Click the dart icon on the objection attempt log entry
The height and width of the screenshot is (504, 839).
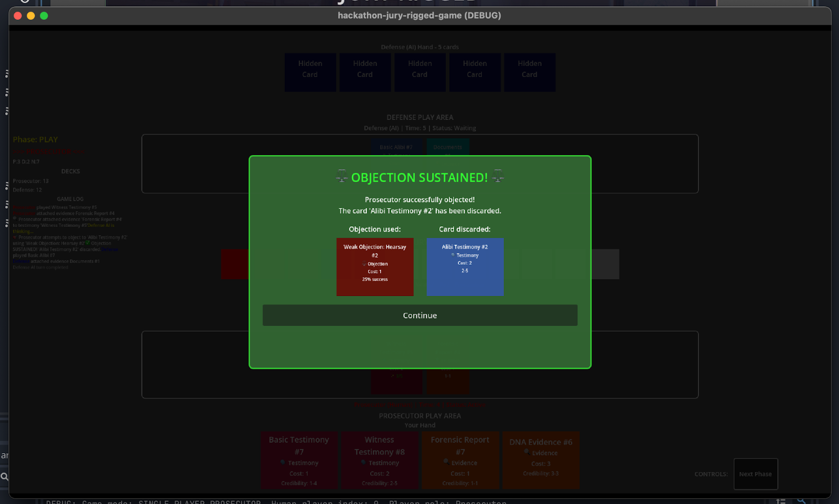point(15,237)
